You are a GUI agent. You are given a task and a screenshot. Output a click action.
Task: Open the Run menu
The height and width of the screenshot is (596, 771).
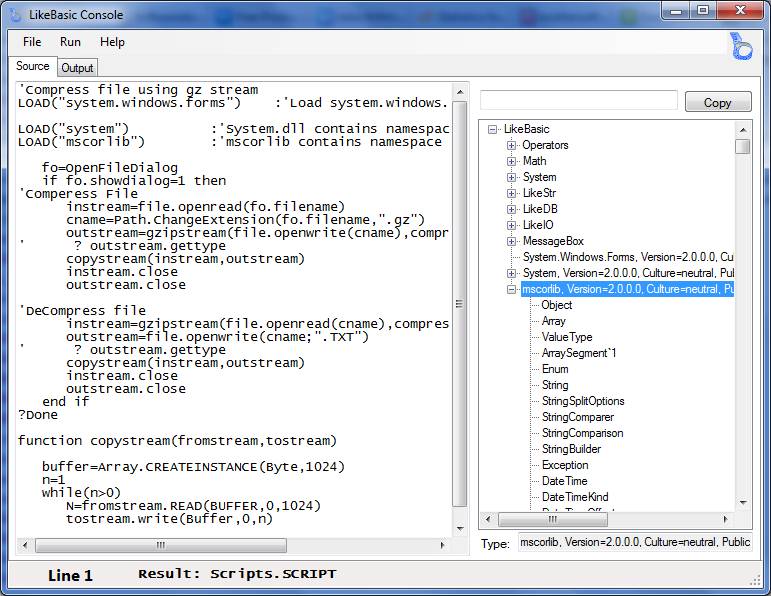click(x=70, y=42)
